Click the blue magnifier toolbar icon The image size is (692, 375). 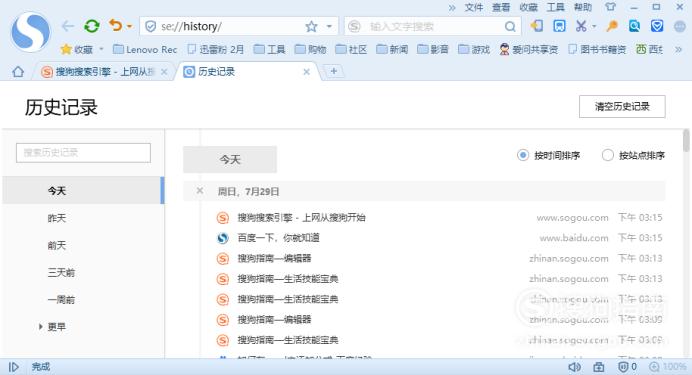coord(635,26)
